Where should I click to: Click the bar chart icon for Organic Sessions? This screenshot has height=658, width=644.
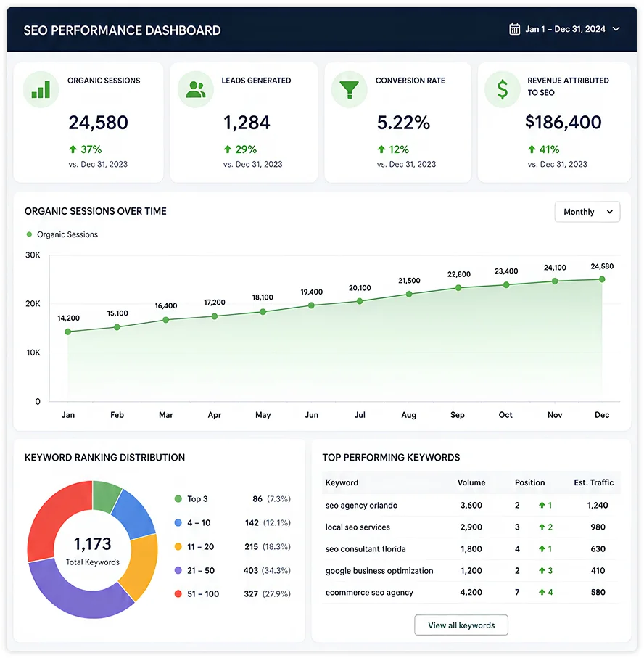(41, 89)
